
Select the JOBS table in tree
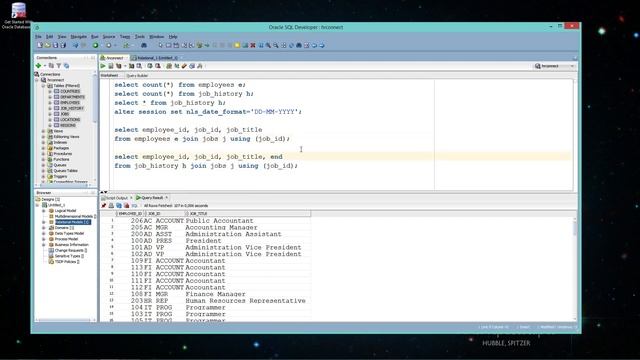click(x=64, y=114)
